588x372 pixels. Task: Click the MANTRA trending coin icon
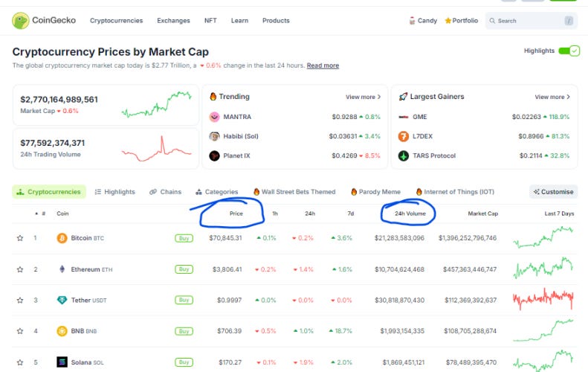(214, 117)
